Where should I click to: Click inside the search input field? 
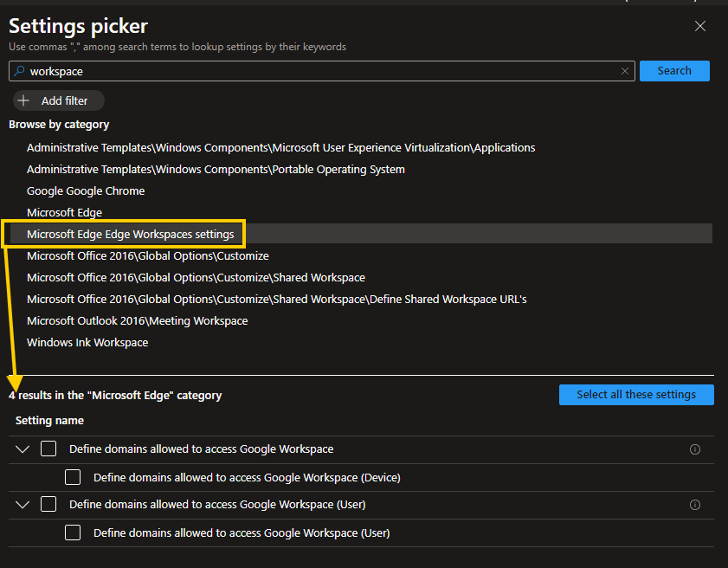[x=260, y=71]
